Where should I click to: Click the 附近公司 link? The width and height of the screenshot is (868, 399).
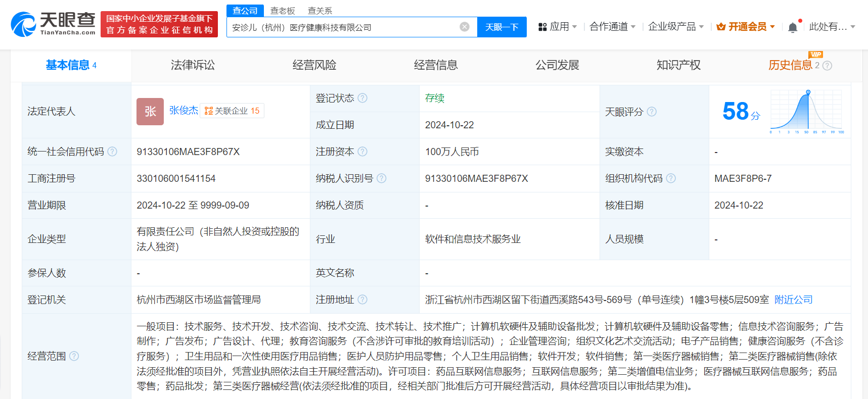point(794,300)
